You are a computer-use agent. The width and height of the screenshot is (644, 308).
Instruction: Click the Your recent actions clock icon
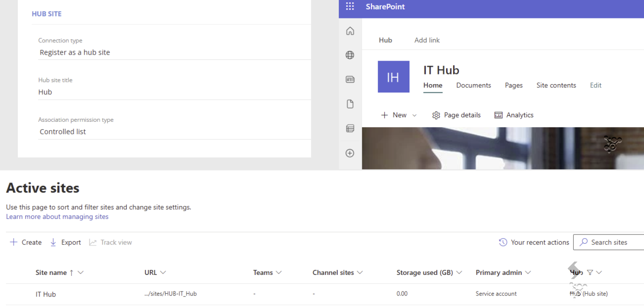click(x=503, y=242)
